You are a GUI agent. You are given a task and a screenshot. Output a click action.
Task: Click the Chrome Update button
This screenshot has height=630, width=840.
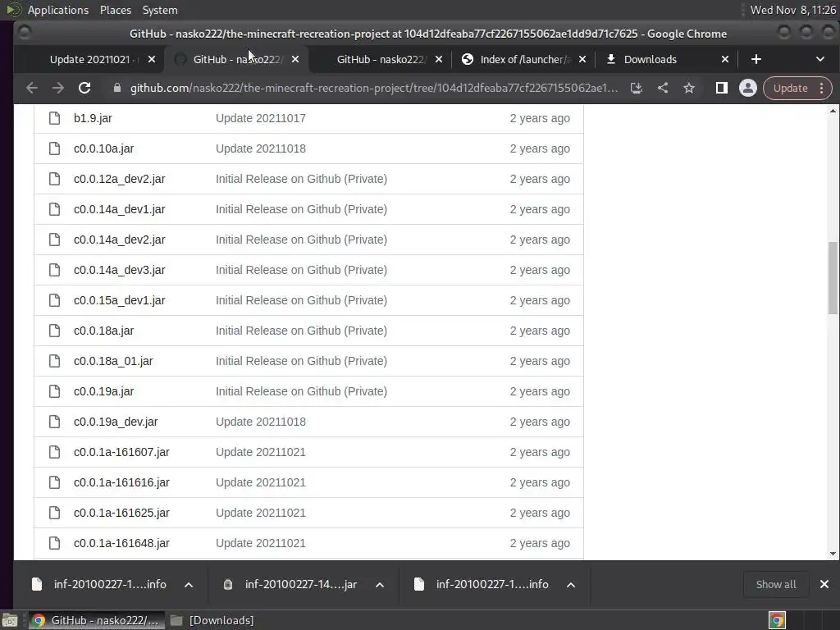pyautogui.click(x=790, y=88)
